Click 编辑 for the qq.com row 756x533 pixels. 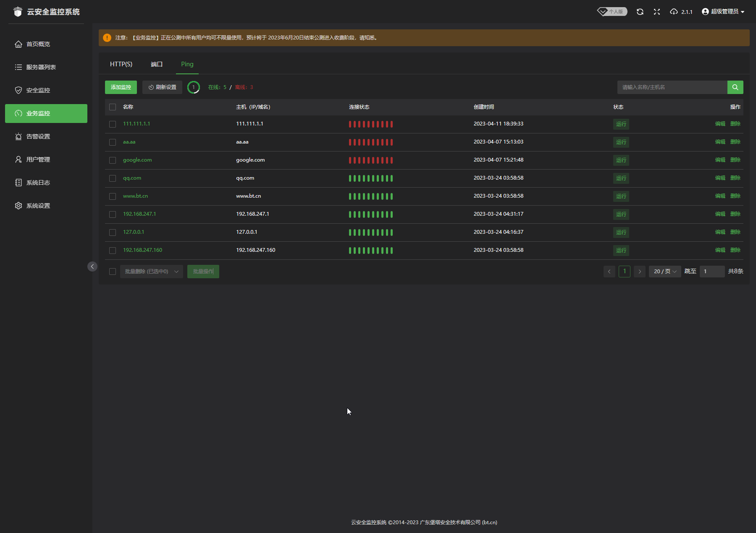click(720, 178)
